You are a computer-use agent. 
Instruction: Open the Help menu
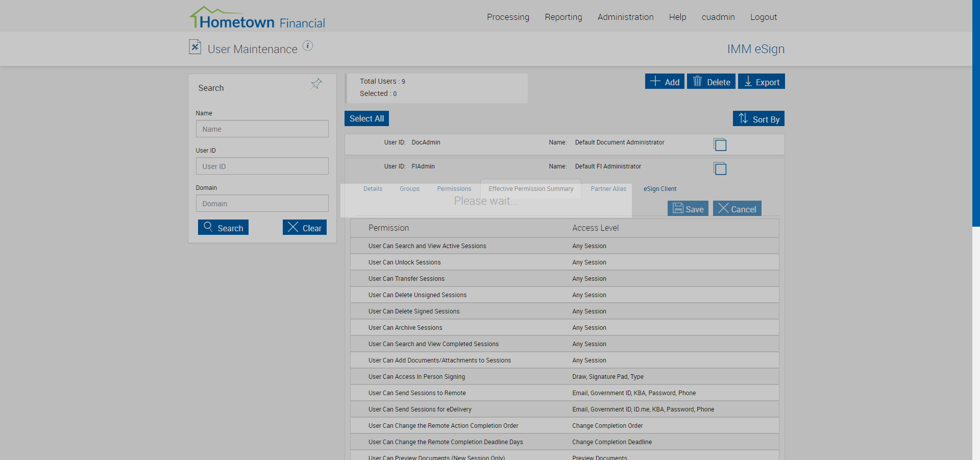(x=678, y=17)
